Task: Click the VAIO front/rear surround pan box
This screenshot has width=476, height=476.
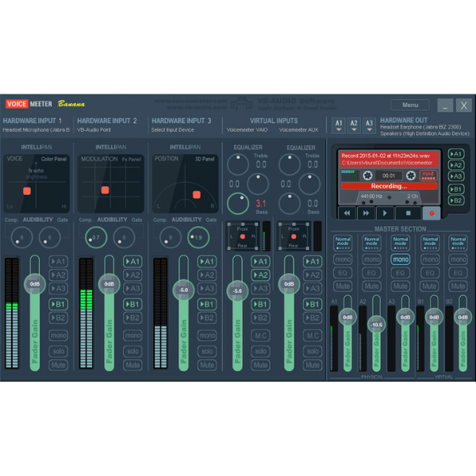Action: [x=243, y=236]
